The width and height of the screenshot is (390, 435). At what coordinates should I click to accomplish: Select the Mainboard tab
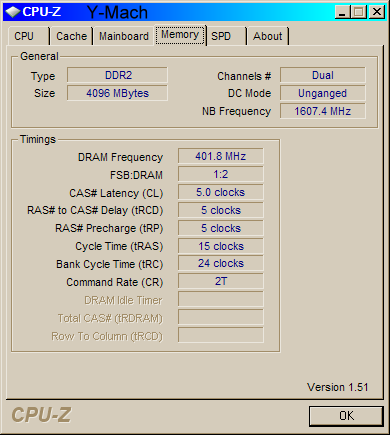pyautogui.click(x=123, y=36)
